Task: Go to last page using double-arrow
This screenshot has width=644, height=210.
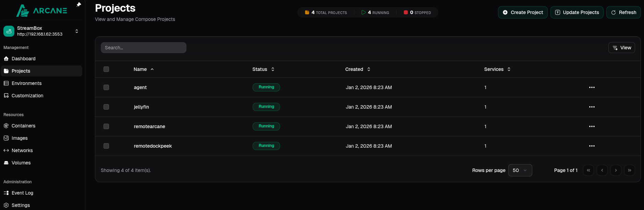Action: (629, 170)
